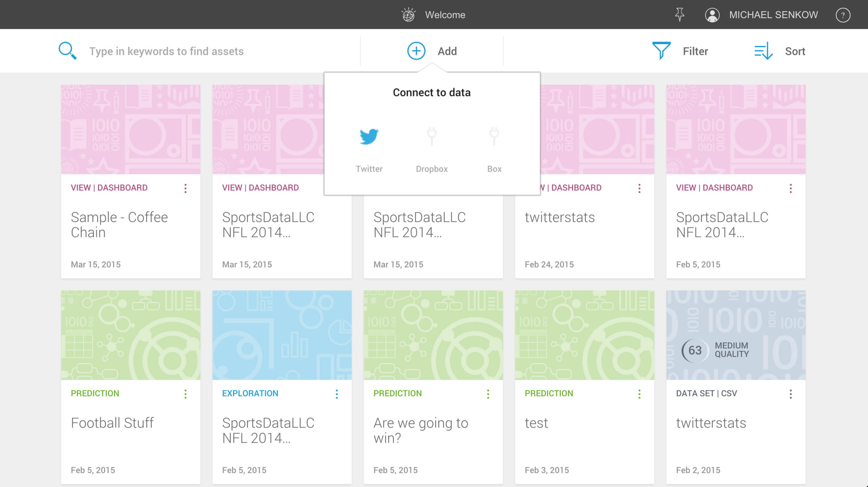Click the search magnifier icon
The image size is (868, 487).
(67, 51)
